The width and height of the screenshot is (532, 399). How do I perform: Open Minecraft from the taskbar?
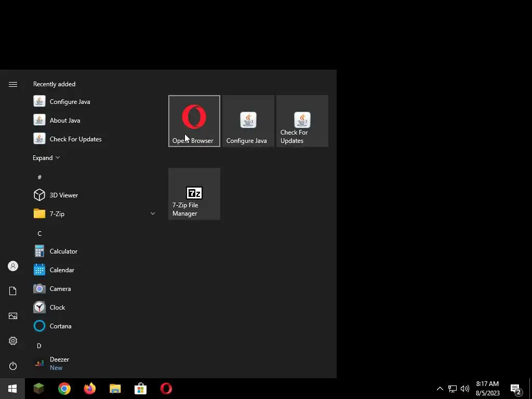tap(38, 389)
